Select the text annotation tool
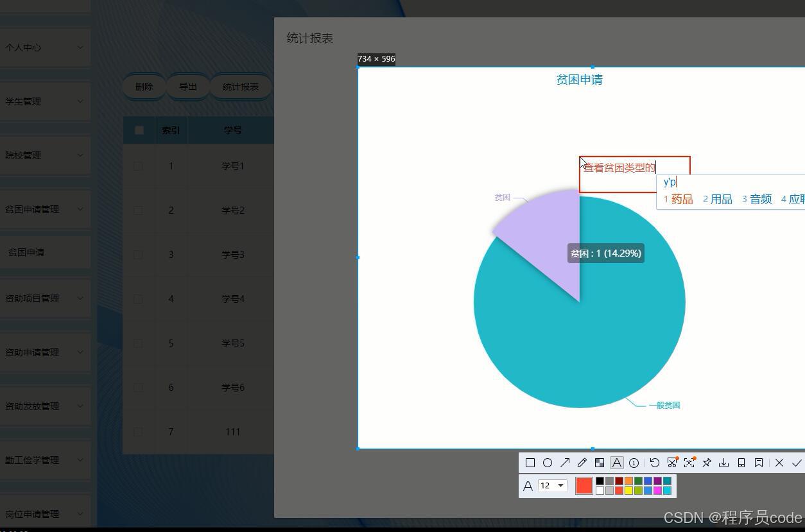The height and width of the screenshot is (532, 805). tap(617, 463)
